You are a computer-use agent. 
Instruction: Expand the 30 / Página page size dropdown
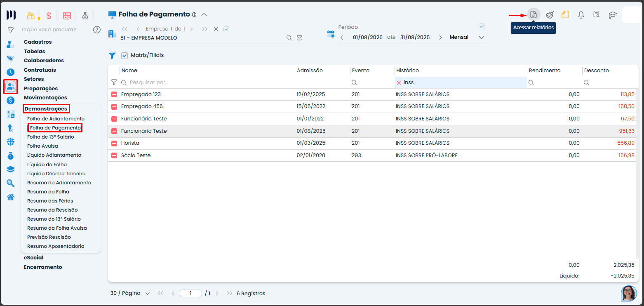147,294
